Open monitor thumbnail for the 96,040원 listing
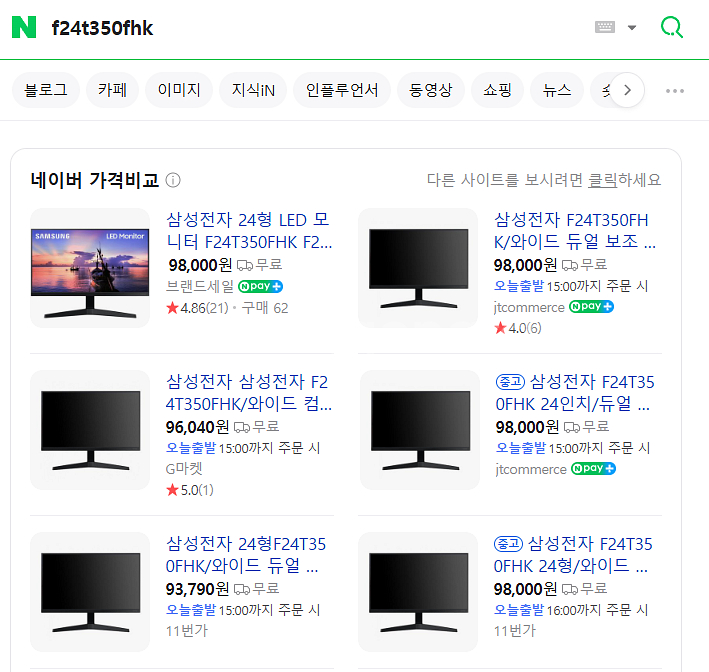The width and height of the screenshot is (709, 672). point(90,430)
